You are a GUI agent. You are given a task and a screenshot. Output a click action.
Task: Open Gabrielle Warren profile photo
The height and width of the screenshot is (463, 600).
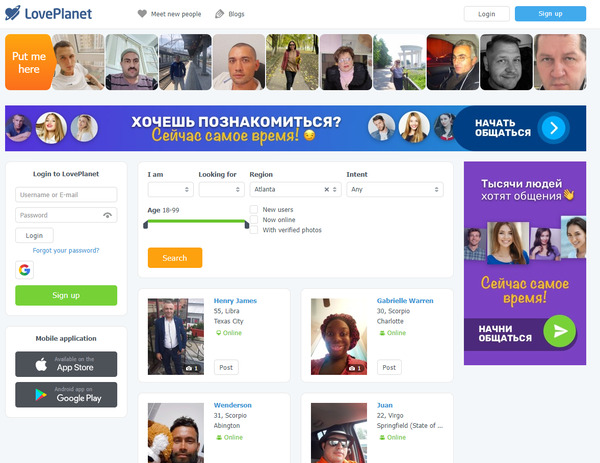click(x=339, y=336)
